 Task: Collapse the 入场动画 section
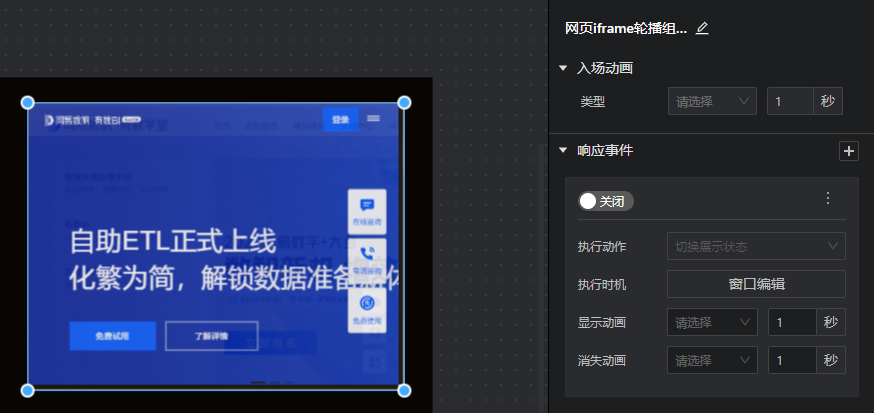pos(563,68)
